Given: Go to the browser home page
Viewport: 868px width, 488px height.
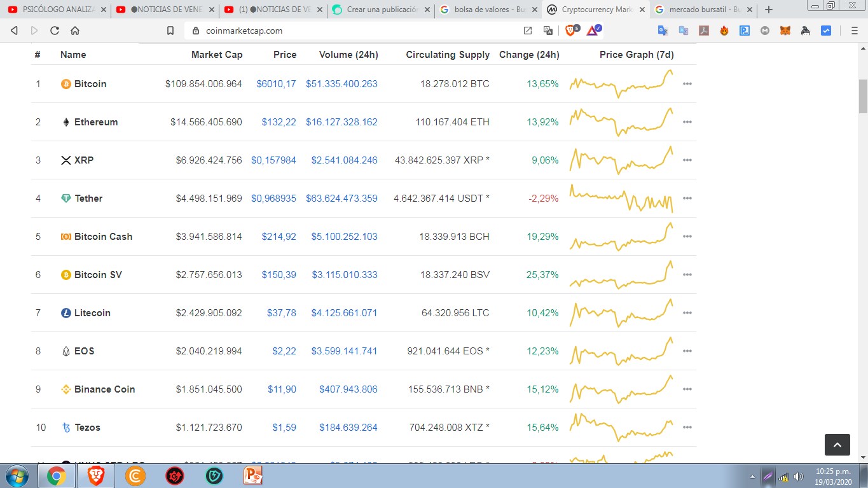Looking at the screenshot, I should click(75, 31).
